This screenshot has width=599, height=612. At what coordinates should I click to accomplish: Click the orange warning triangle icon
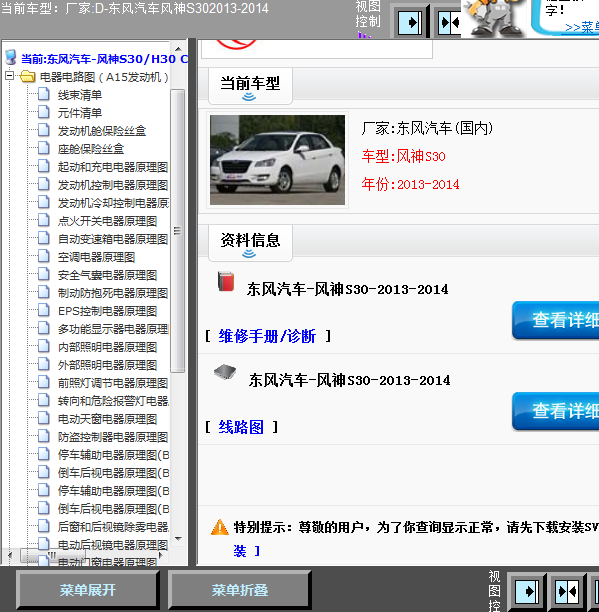[220, 527]
